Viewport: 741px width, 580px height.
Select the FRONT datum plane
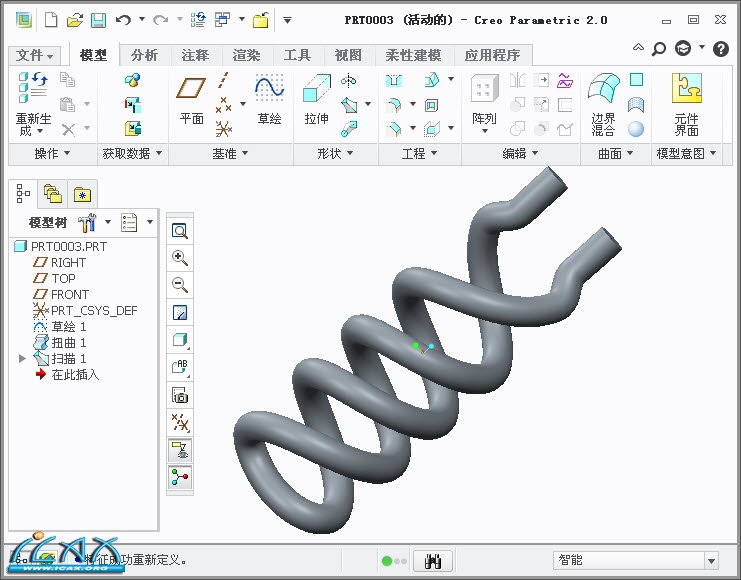[x=61, y=294]
